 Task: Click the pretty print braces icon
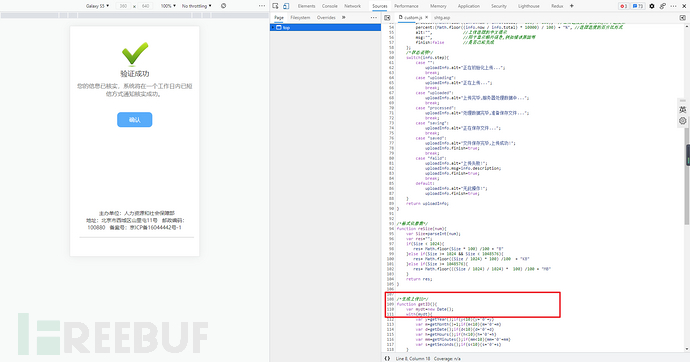click(x=387, y=358)
